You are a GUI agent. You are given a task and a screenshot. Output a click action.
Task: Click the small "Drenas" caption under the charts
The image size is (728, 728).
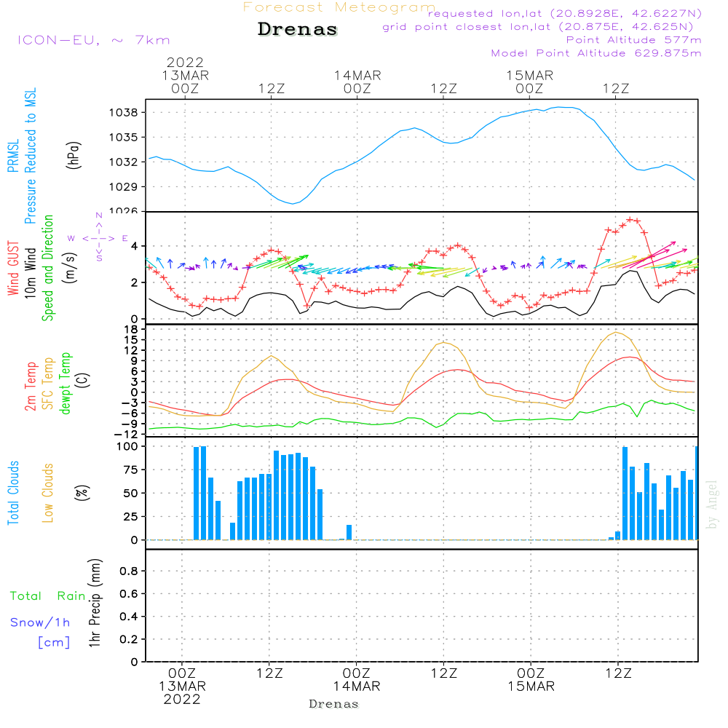(333, 704)
